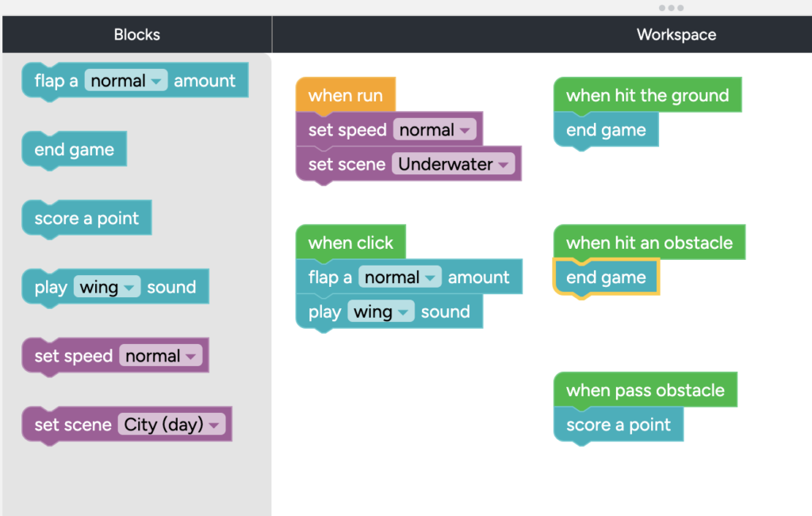The height and width of the screenshot is (516, 812).
Task: Open normal dropdown in workspace set speed block
Action: (435, 129)
